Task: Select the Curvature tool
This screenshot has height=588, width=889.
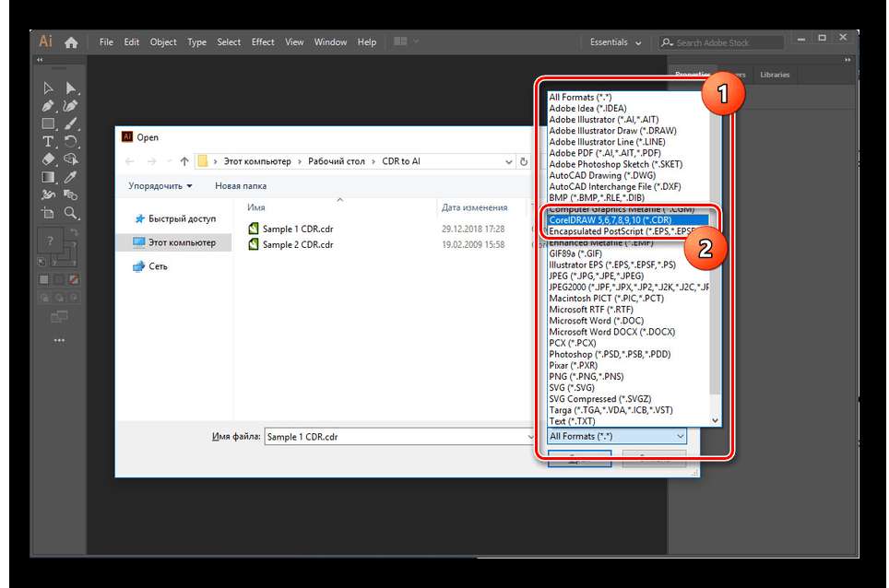Action: tap(71, 106)
